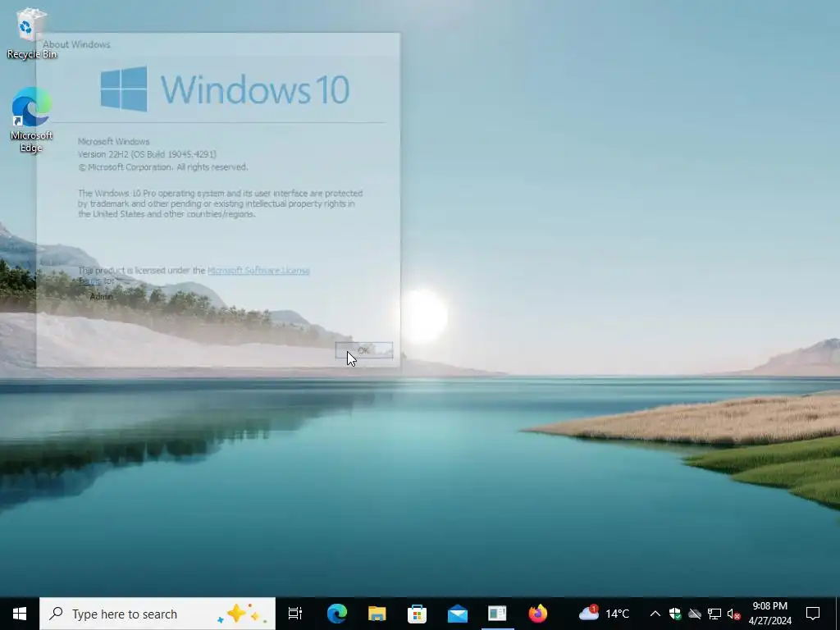Open Task View from the taskbar
The image size is (840, 630).
click(295, 614)
